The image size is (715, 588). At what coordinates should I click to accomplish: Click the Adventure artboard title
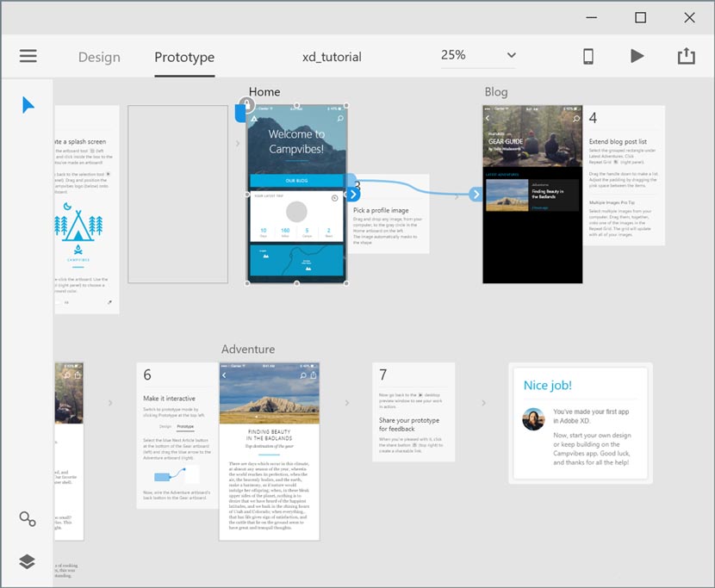pos(248,350)
